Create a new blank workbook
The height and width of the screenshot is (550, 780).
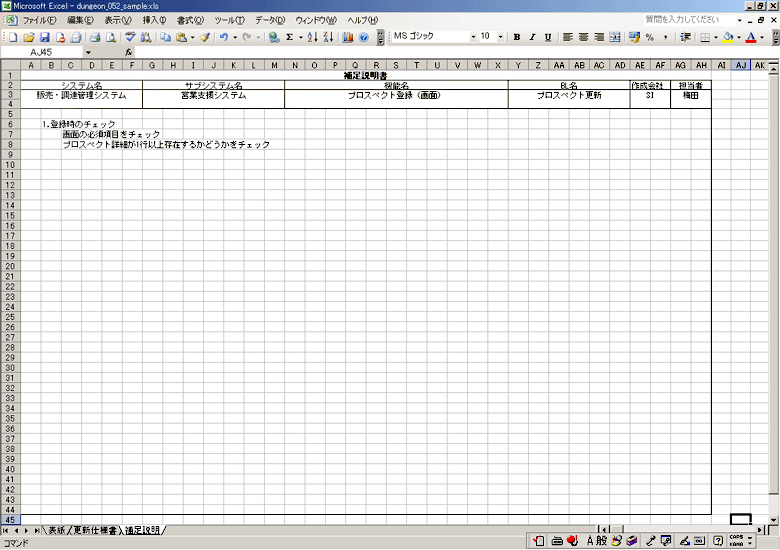click(x=13, y=37)
